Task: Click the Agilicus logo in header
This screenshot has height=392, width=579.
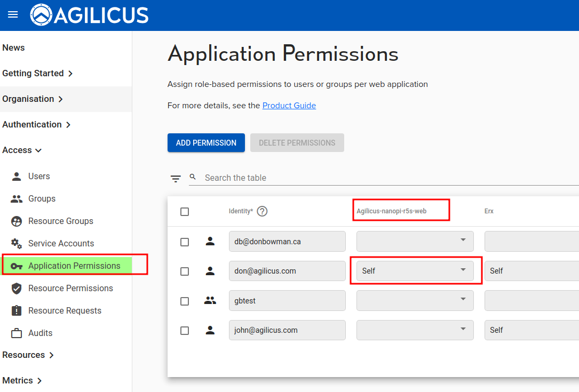Action: pyautogui.click(x=90, y=15)
